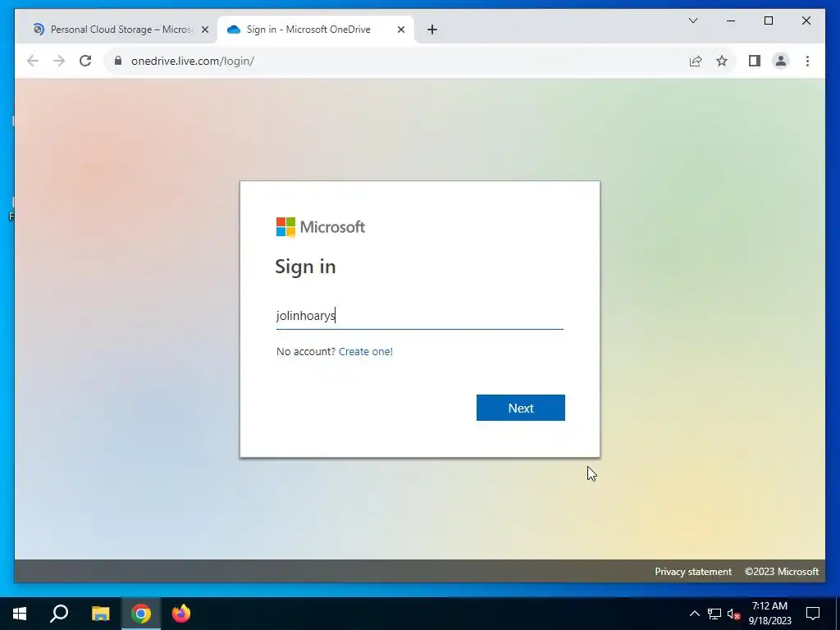Launch Firefox from the taskbar
840x630 pixels.
click(x=181, y=614)
